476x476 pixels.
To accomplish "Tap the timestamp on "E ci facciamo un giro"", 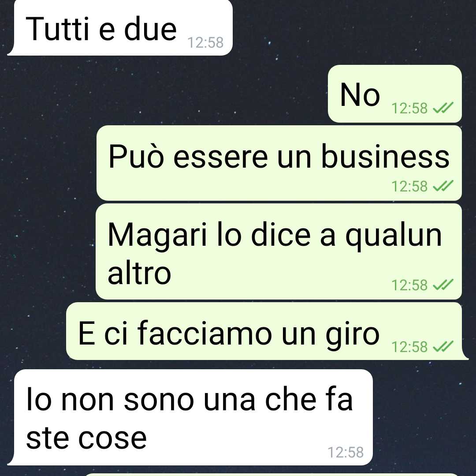I will [409, 346].
